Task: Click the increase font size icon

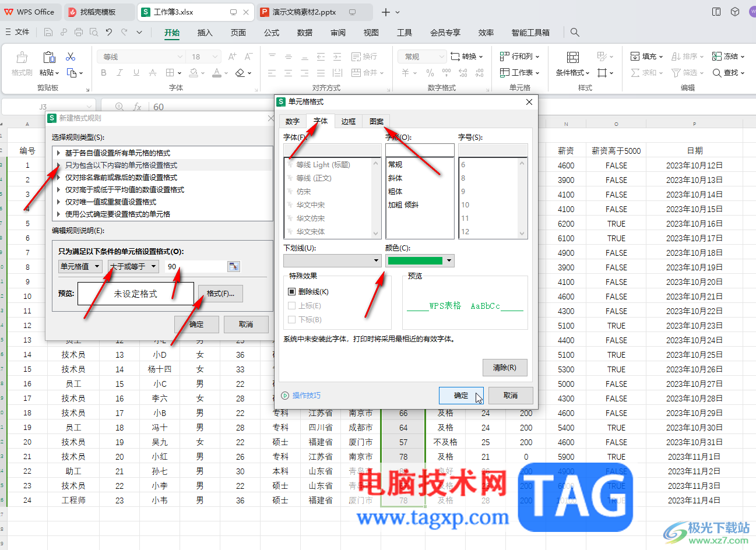Action: (x=233, y=57)
